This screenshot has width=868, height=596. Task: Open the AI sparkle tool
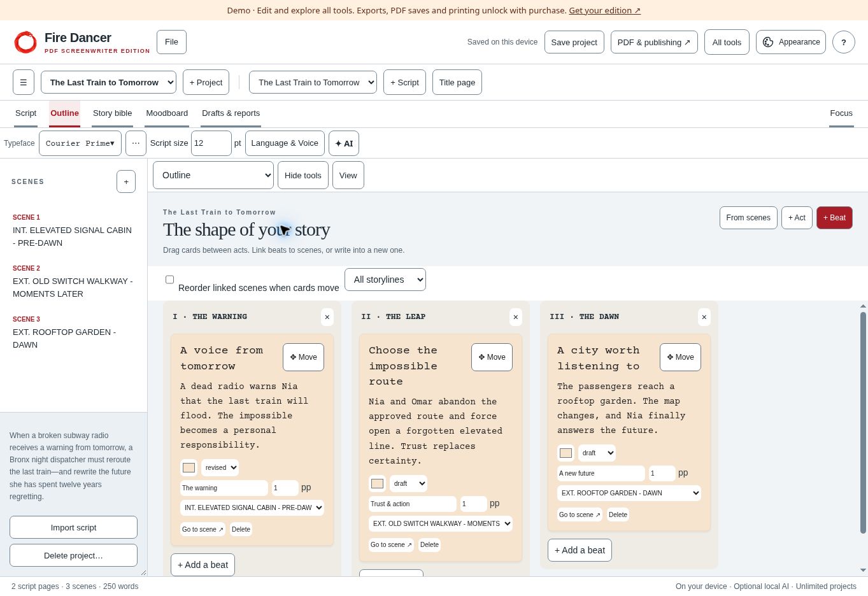(x=344, y=143)
